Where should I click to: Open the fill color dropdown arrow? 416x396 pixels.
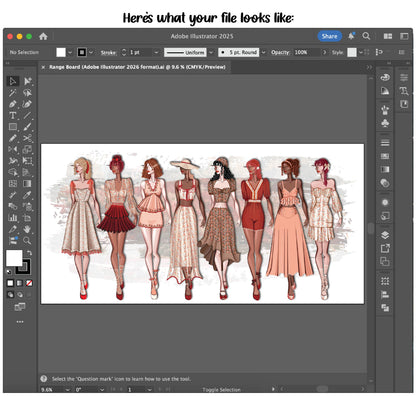[70, 52]
